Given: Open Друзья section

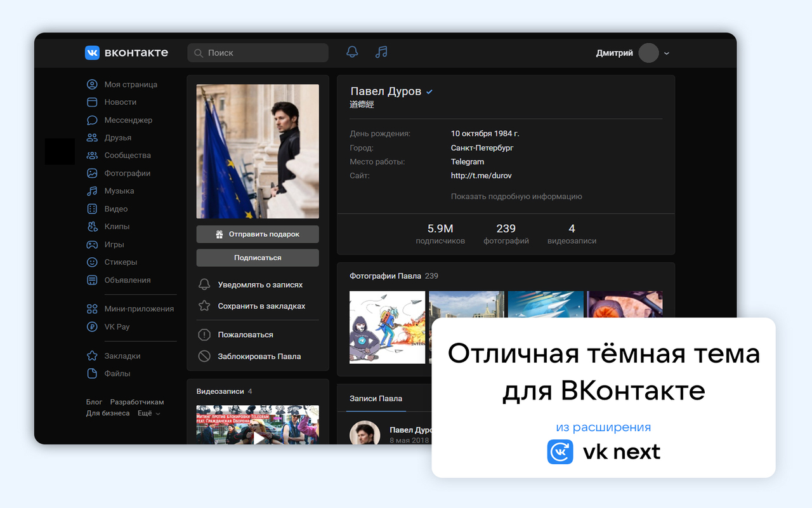Looking at the screenshot, I should (118, 138).
